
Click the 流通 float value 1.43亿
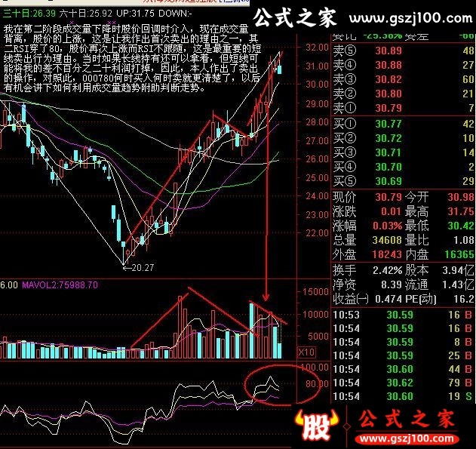458,284
